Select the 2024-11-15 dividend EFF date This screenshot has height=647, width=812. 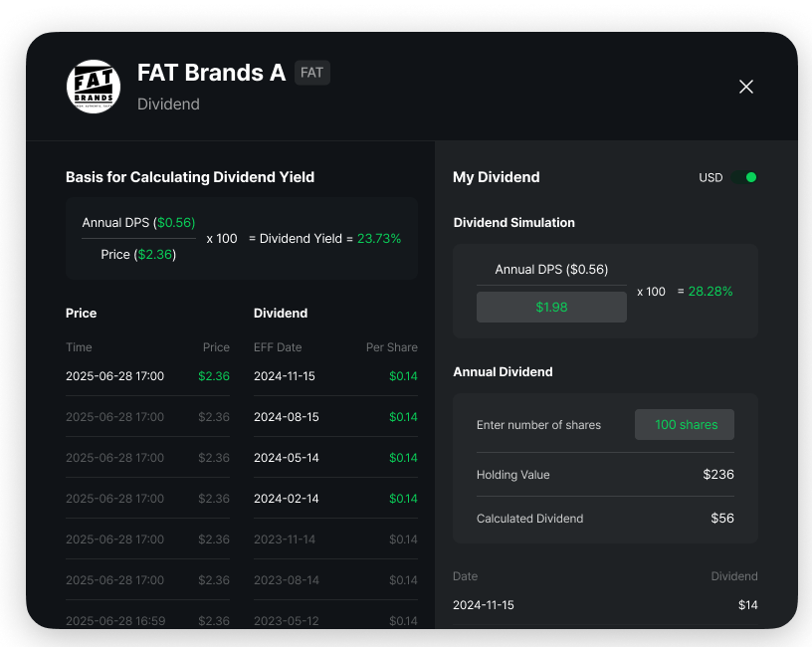coord(285,376)
